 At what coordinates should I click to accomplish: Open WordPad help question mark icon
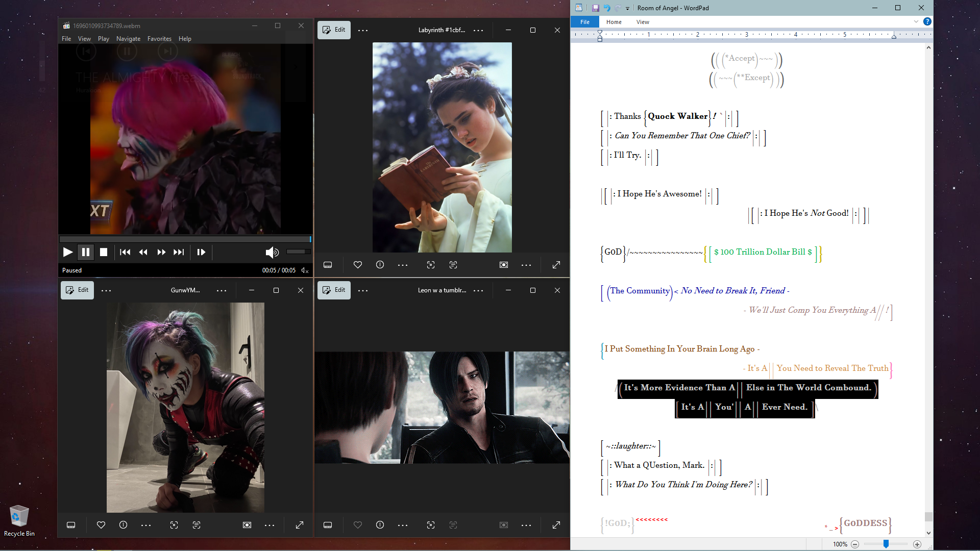click(x=927, y=21)
